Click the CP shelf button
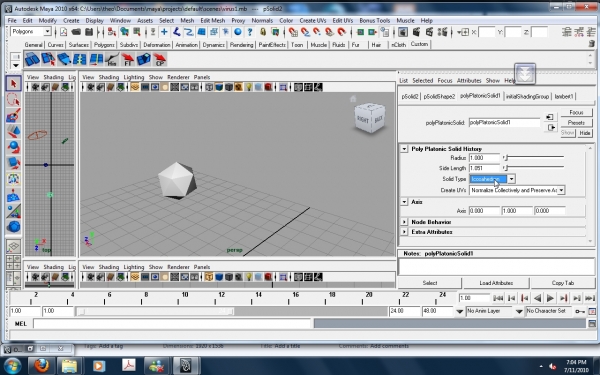600x375 pixels. [x=160, y=59]
